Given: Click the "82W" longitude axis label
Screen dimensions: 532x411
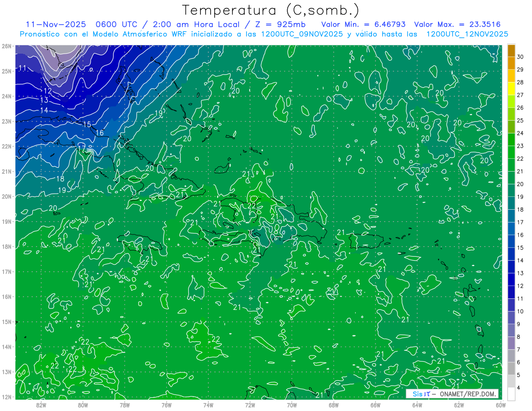Looking at the screenshot, I should 41,404.
